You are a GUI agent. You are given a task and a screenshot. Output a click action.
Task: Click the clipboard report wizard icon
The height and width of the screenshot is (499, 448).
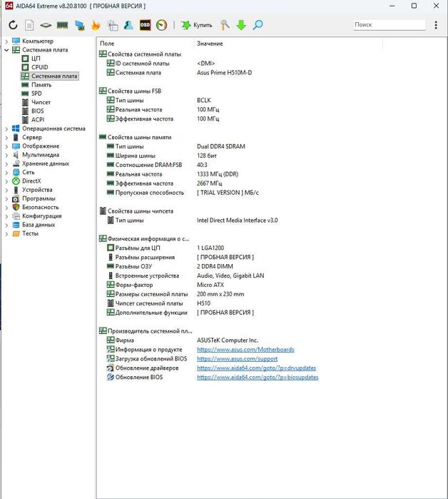[113, 25]
